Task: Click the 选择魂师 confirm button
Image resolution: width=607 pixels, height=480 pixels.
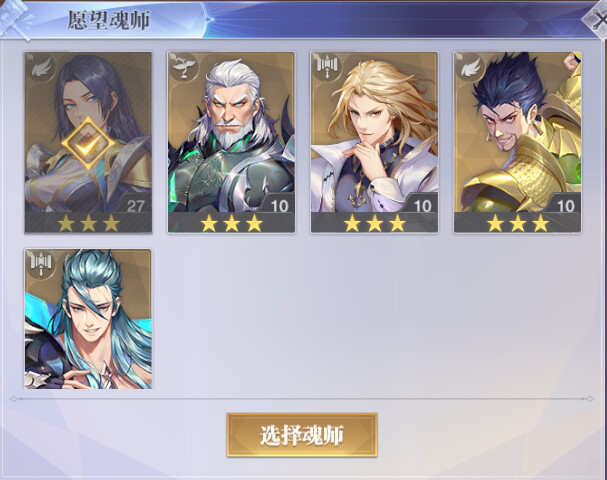Action: click(302, 435)
